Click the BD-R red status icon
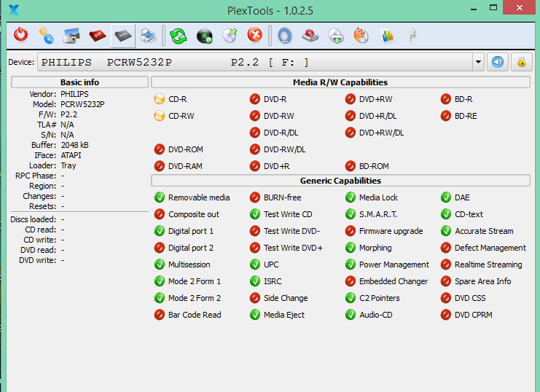 click(x=446, y=99)
